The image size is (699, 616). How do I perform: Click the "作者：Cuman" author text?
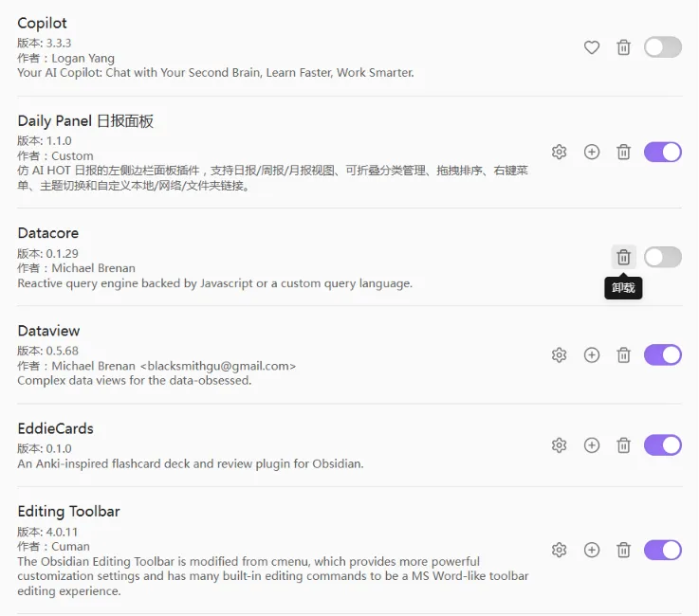click(x=53, y=547)
